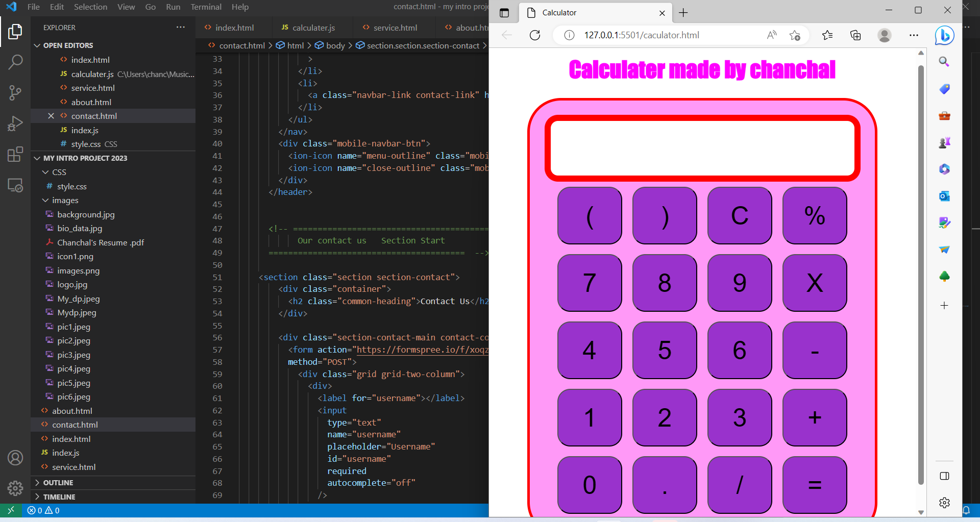This screenshot has height=522, width=980.
Task: Open browser profile avatar
Action: 885,35
